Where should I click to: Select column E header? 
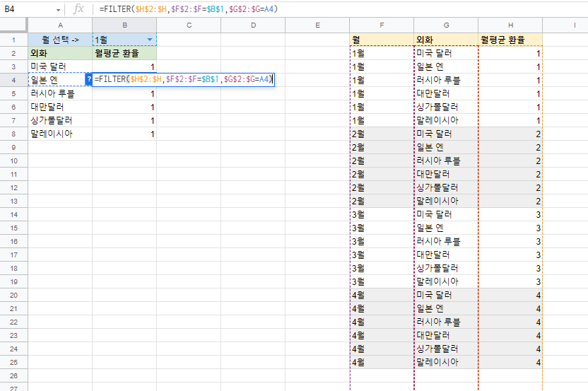(317, 25)
